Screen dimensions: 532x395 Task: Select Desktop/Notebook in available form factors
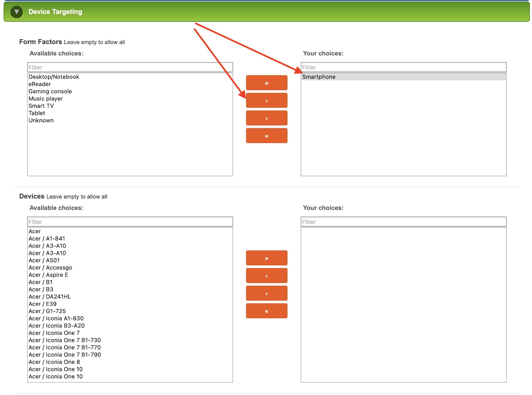point(54,77)
